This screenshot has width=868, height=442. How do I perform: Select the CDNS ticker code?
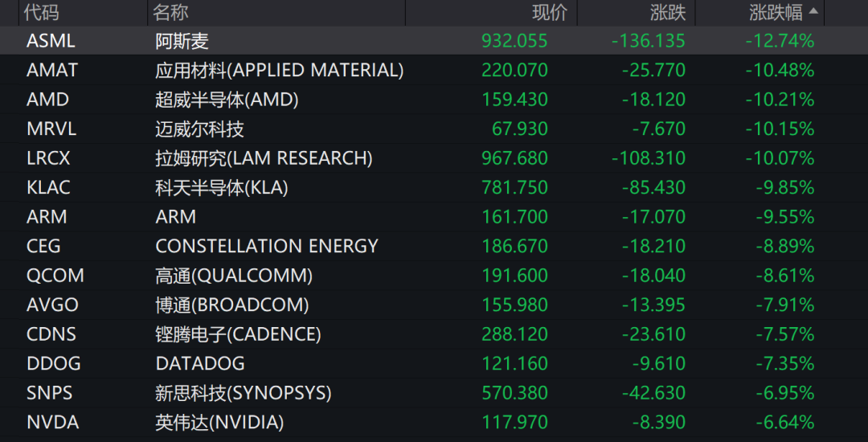[x=51, y=334]
